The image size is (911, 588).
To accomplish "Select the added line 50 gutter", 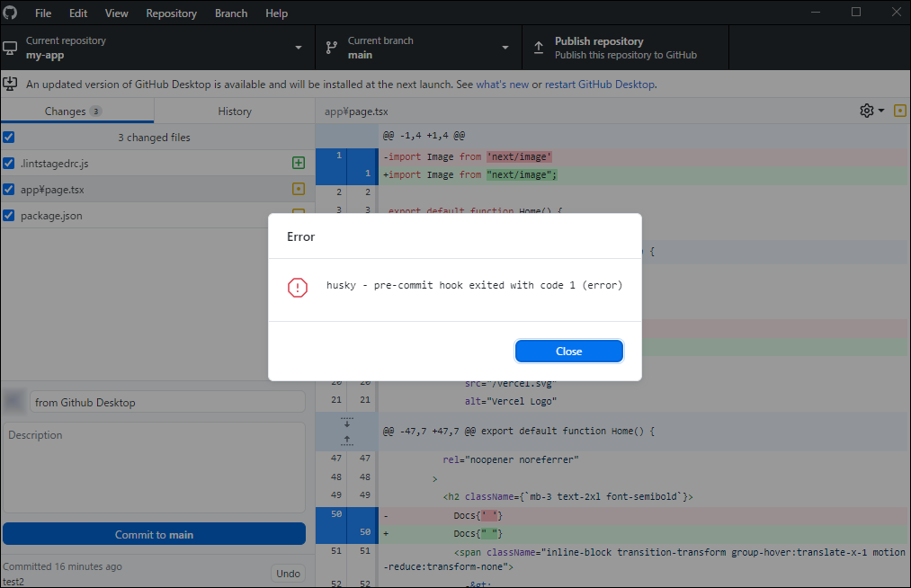I will (346, 533).
